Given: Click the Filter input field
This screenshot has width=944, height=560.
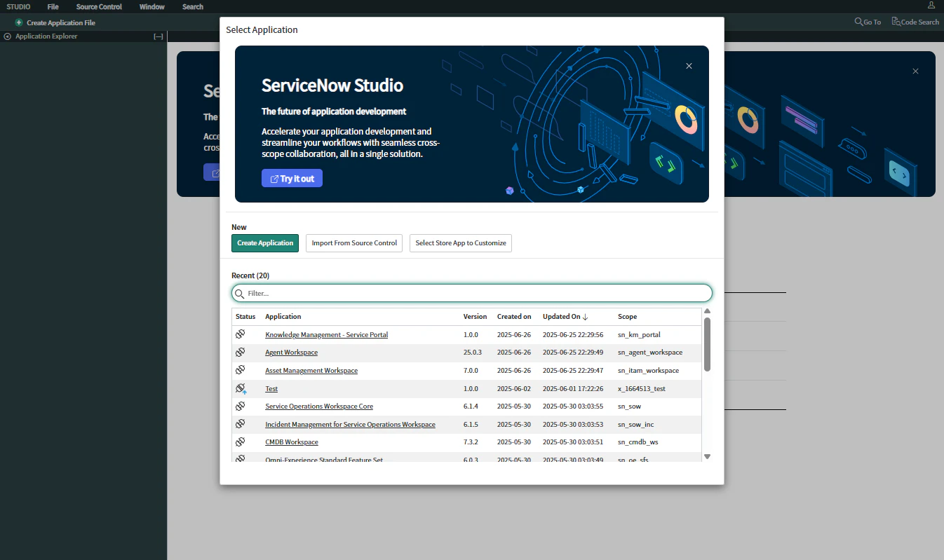Looking at the screenshot, I should point(472,293).
